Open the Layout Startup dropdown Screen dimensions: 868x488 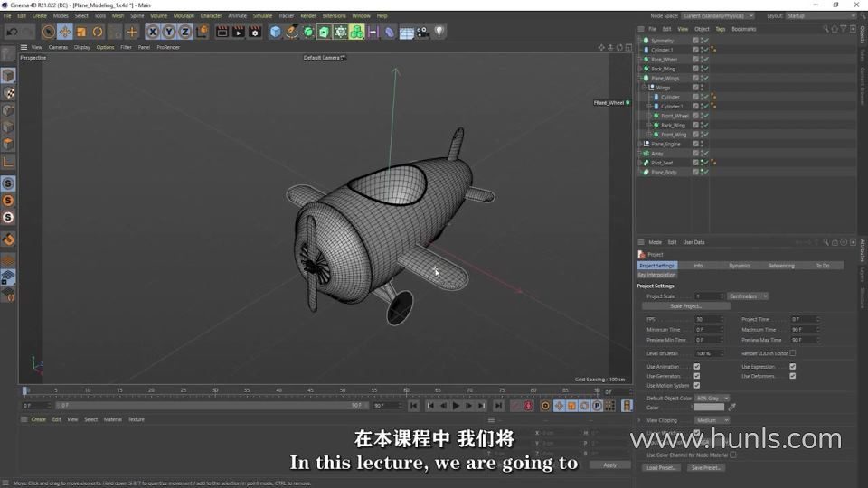click(821, 16)
